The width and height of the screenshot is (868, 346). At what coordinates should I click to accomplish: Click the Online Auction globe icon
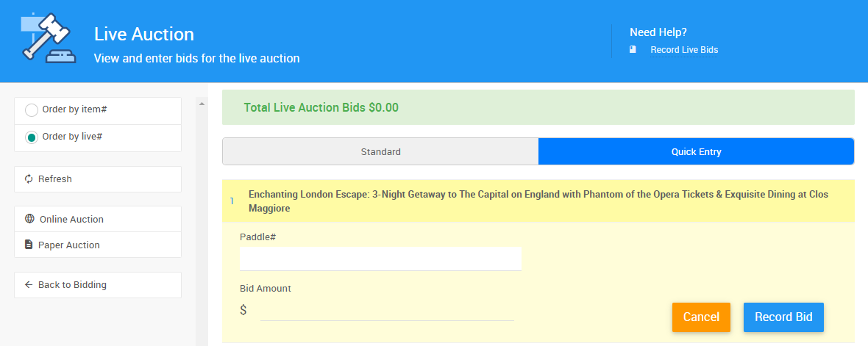(29, 219)
